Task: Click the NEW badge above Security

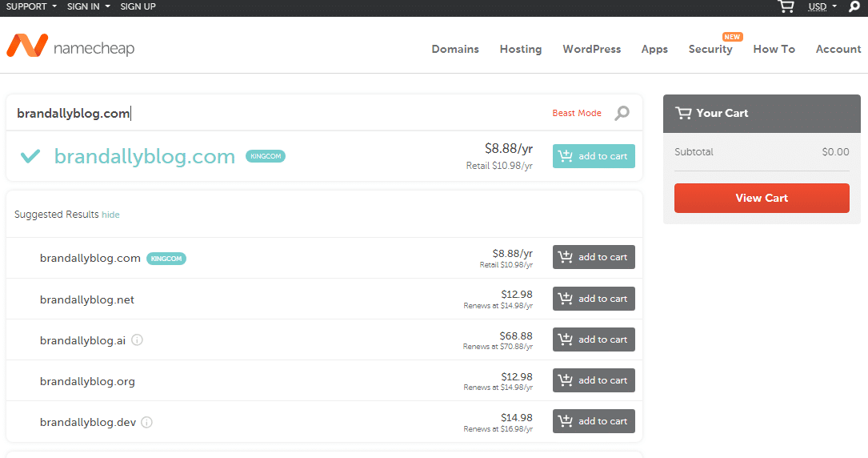Action: click(x=732, y=37)
